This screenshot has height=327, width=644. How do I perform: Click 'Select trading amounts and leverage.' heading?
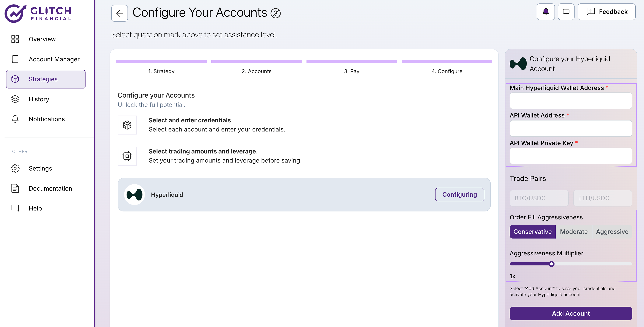pos(203,151)
